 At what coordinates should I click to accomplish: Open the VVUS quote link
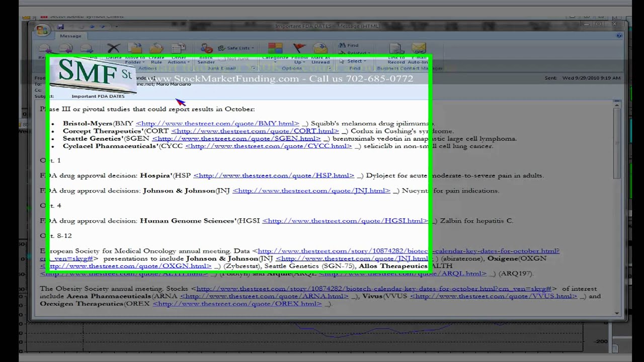coord(494,296)
